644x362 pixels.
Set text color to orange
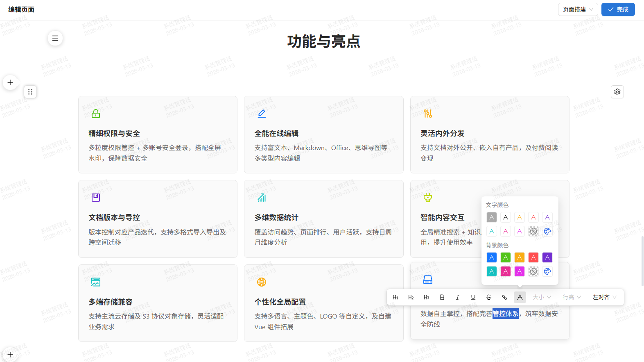[520, 217]
